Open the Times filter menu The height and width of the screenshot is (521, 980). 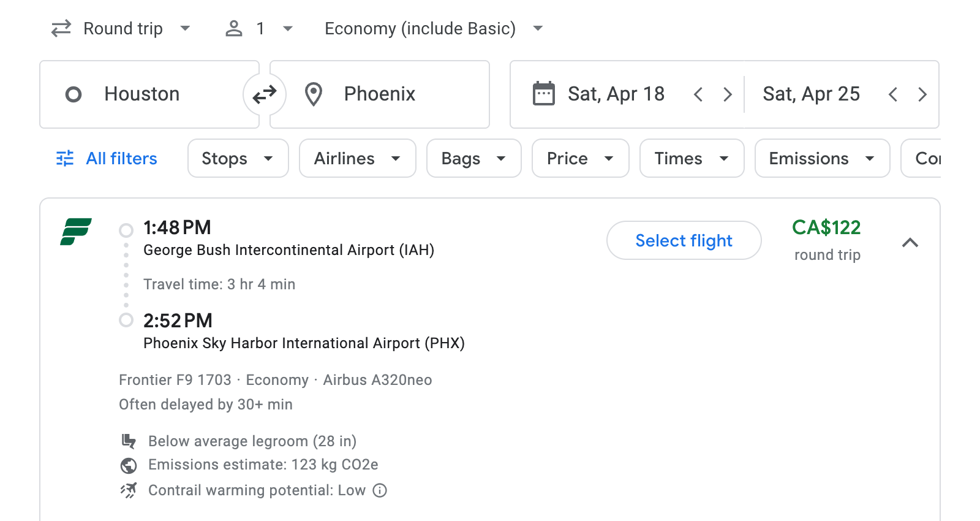pyautogui.click(x=691, y=158)
